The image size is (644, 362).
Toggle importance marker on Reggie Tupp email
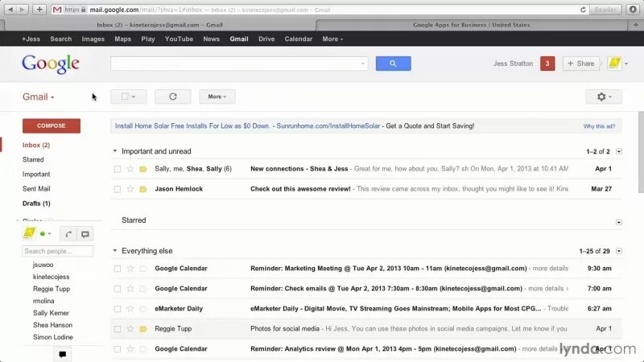(143, 329)
